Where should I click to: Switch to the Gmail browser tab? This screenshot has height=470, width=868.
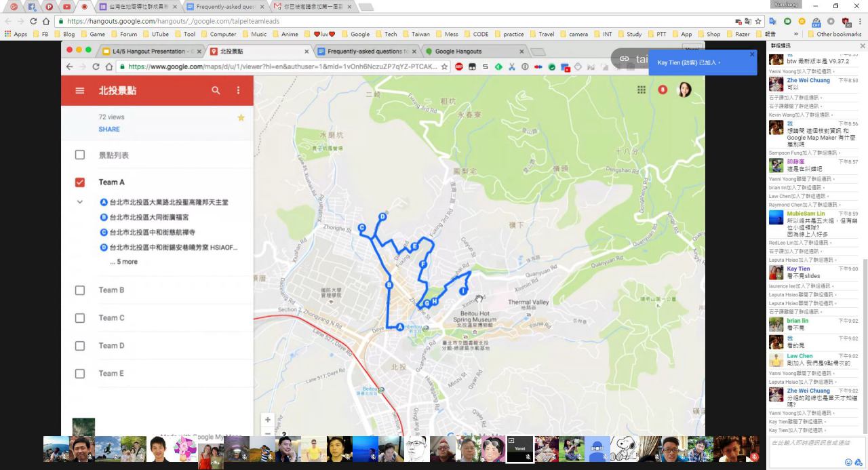coord(314,7)
